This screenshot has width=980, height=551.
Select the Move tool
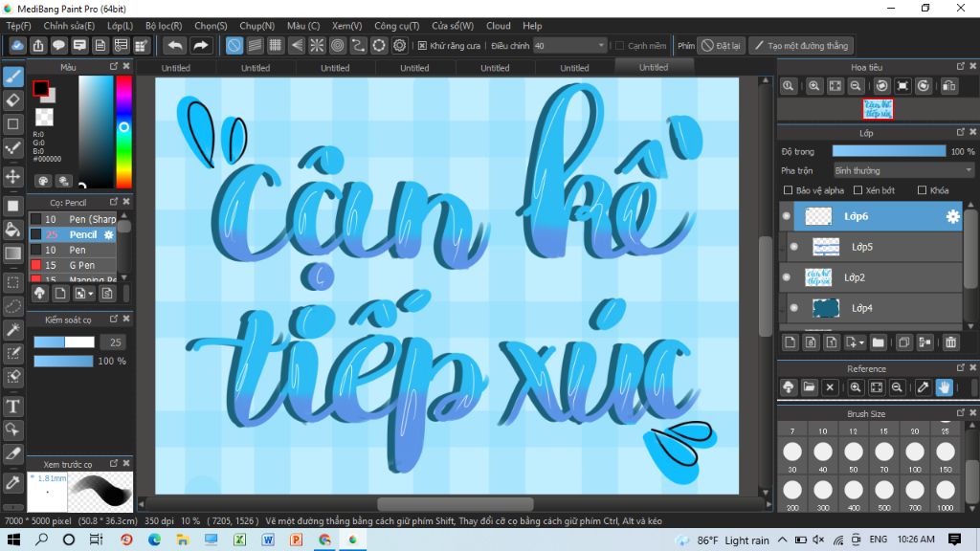pyautogui.click(x=13, y=176)
